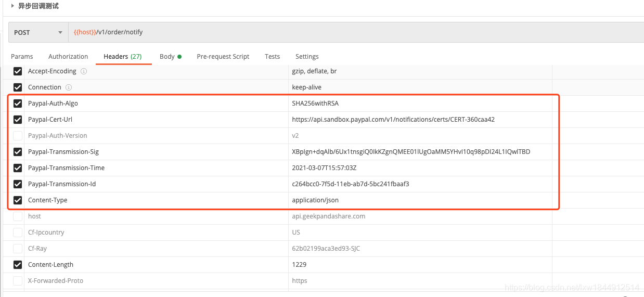Uncheck the Paypal-Auth-Algo header checkbox

click(x=18, y=104)
